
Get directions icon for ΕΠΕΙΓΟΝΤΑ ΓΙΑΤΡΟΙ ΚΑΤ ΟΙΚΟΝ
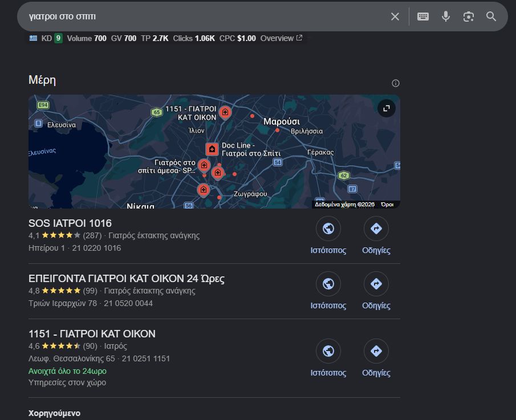(x=376, y=283)
